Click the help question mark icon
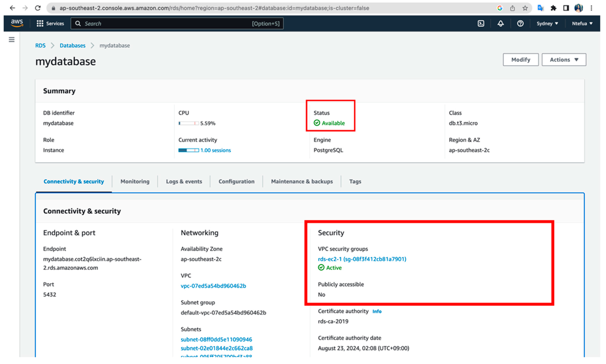The width and height of the screenshot is (606, 364). [520, 24]
